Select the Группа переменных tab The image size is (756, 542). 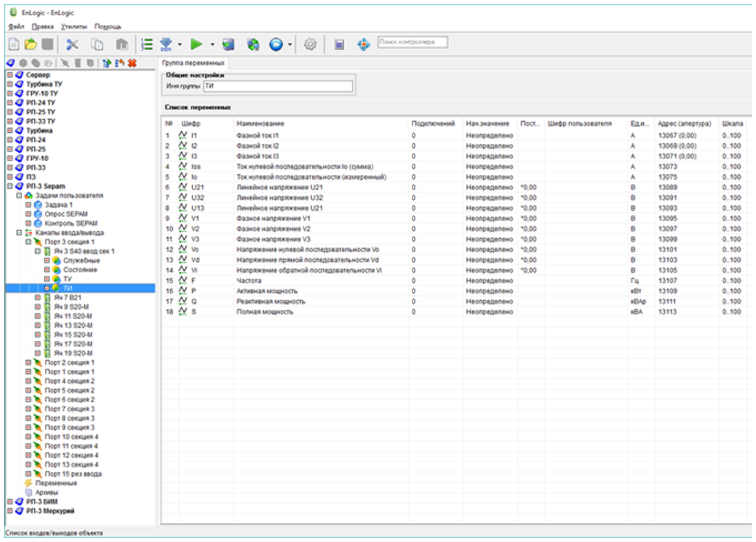click(193, 63)
